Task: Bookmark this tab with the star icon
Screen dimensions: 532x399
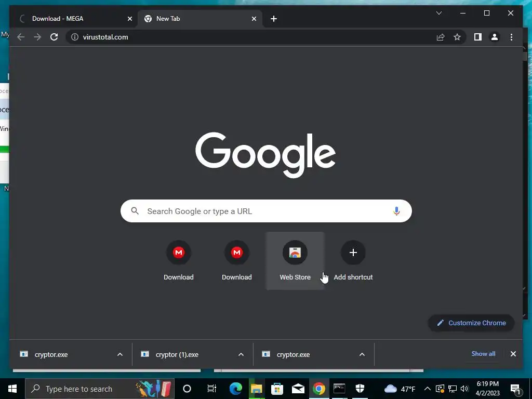Action: tap(457, 37)
